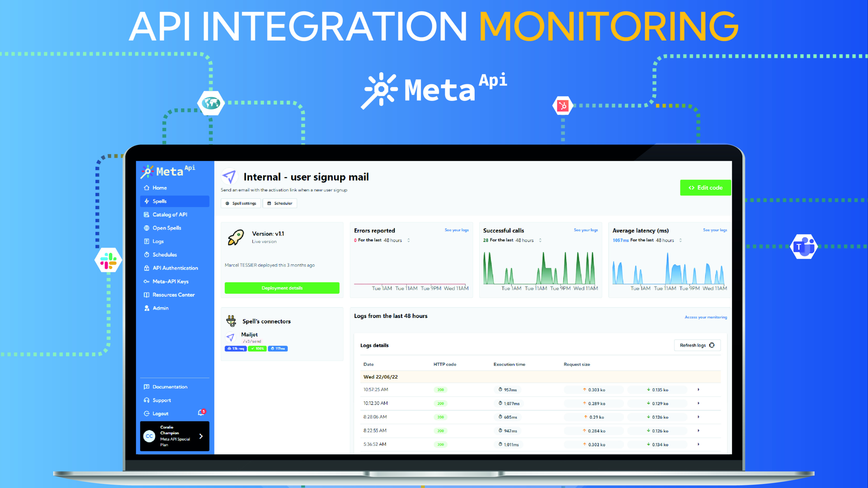Expand the 10:12:30 AM log row
Image resolution: width=868 pixels, height=488 pixels.
(699, 403)
